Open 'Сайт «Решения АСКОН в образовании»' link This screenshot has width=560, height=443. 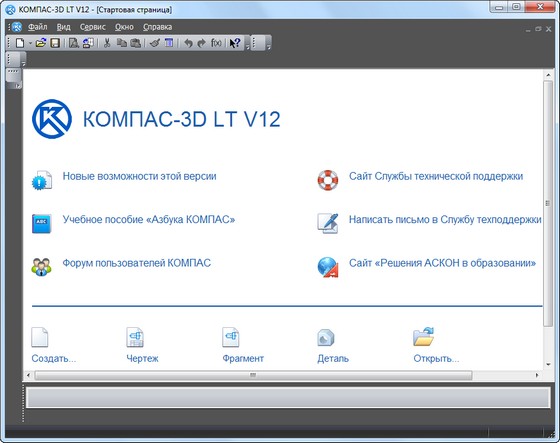442,263
